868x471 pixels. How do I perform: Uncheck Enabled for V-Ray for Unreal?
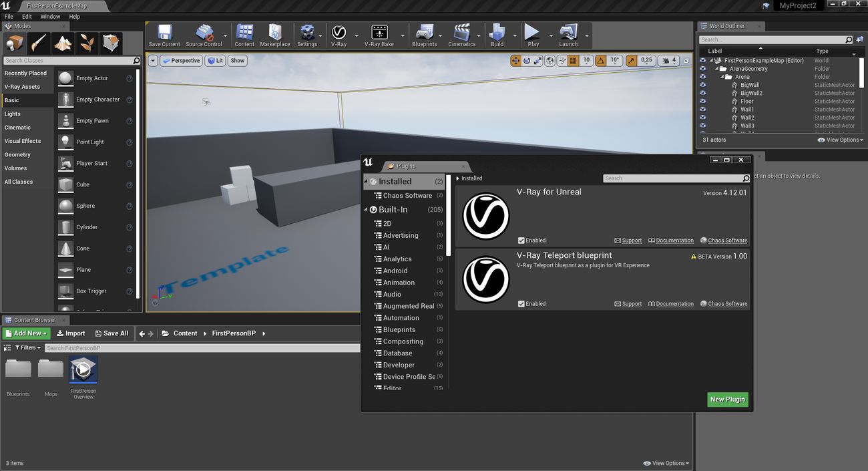click(521, 241)
